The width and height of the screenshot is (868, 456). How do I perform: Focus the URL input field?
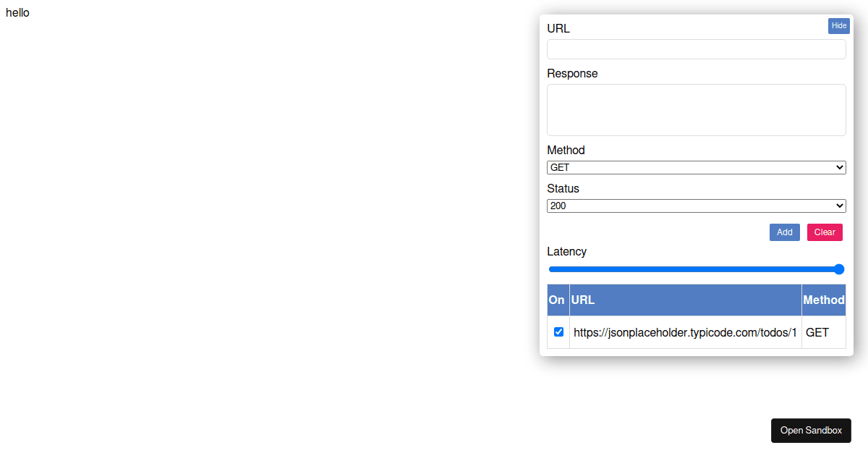pos(696,49)
